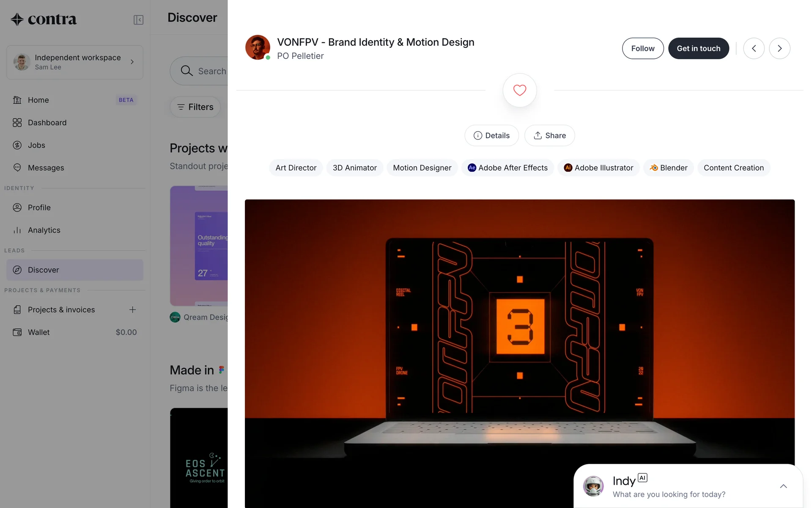Open Messages in sidebar

point(46,168)
